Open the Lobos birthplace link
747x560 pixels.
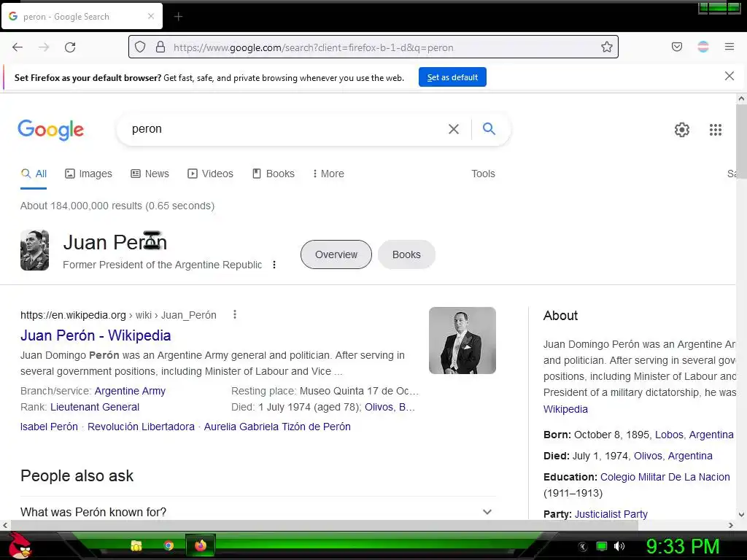[669, 435]
